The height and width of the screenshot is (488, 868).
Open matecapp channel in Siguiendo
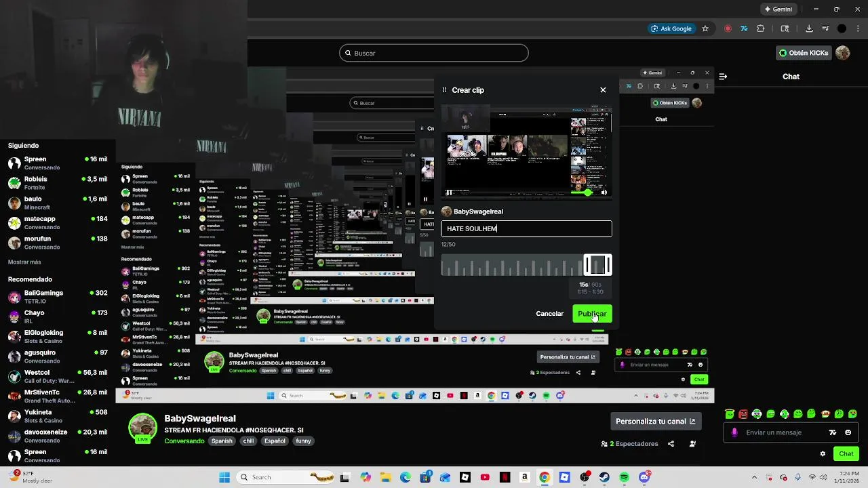click(58, 223)
